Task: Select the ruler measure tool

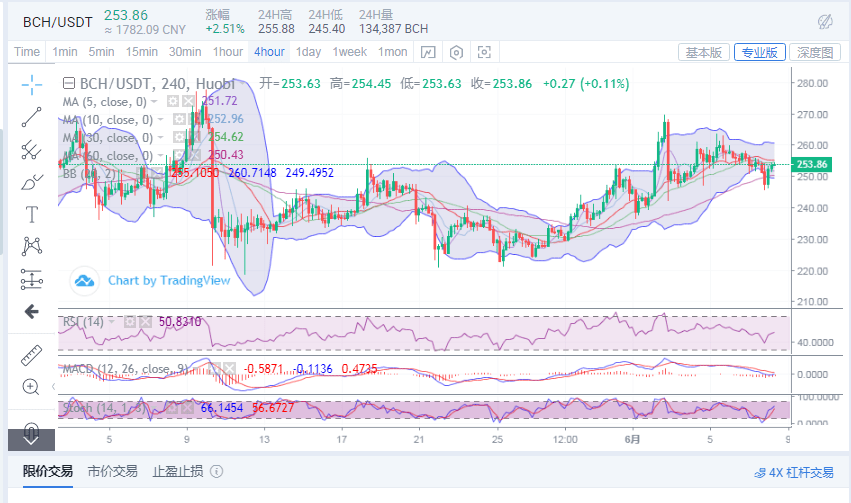Action: tap(31, 355)
